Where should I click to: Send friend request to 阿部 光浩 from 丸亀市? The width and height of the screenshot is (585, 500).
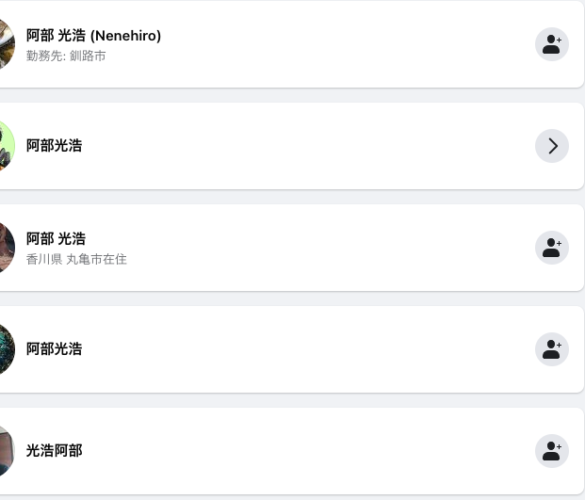point(552,247)
